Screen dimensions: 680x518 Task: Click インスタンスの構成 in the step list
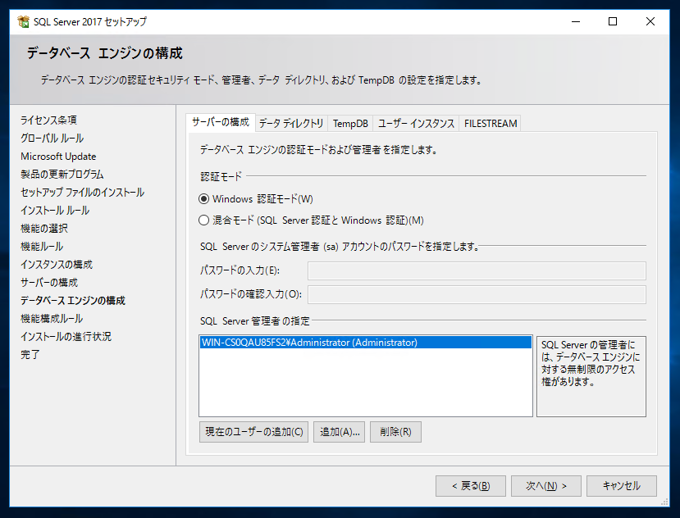click(56, 265)
